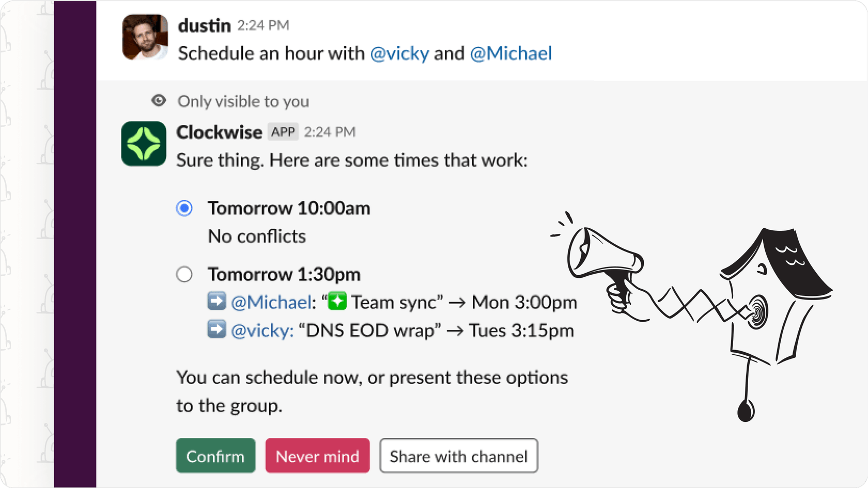868x488 pixels.
Task: Click the Clockwise app icon
Action: [144, 144]
